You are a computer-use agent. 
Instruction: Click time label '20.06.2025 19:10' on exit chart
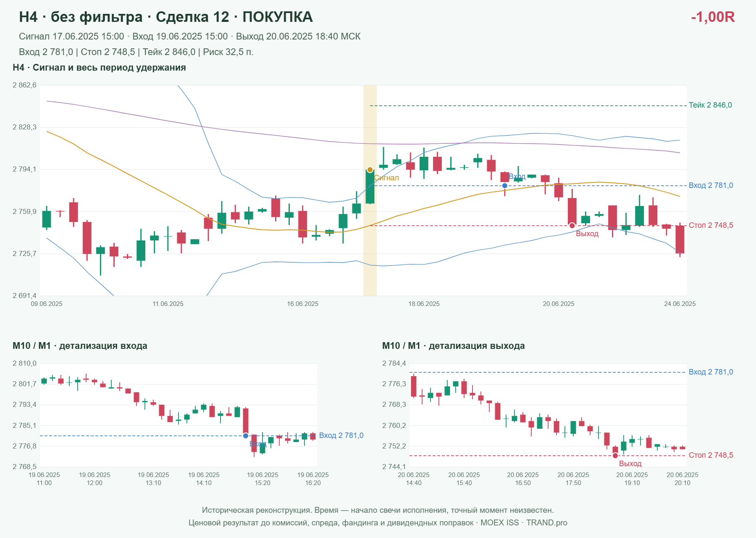click(632, 479)
